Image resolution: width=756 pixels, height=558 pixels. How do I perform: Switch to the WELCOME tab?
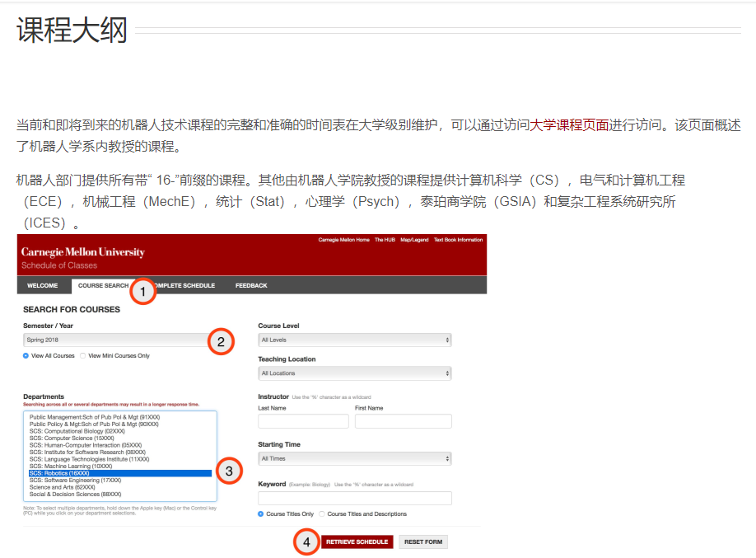point(43,286)
